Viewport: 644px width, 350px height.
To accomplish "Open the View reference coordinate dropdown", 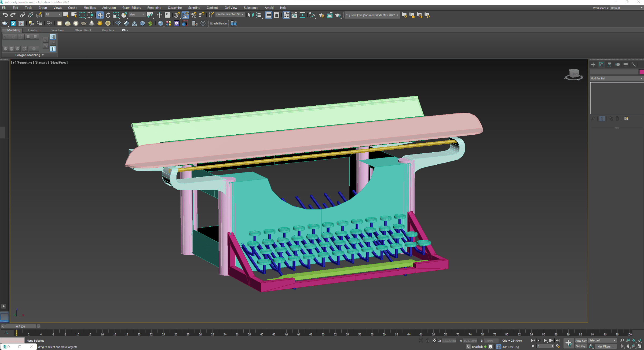I will point(137,14).
